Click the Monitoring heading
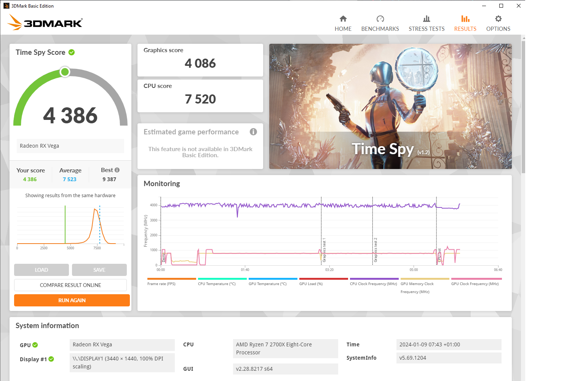Viewport: 588px width, 381px height. pyautogui.click(x=162, y=183)
